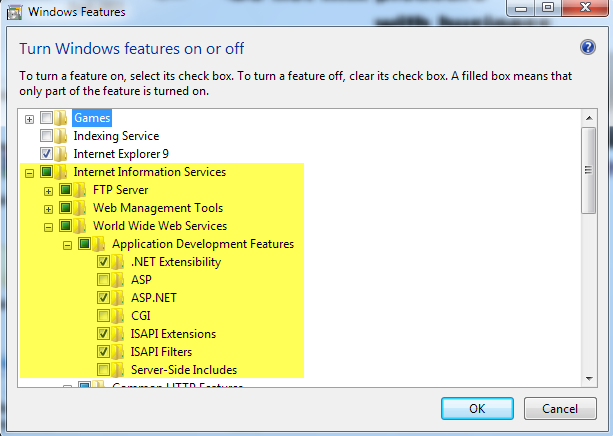Image resolution: width=613 pixels, height=436 pixels.
Task: Select the Web Management Tools item
Action: tap(158, 208)
